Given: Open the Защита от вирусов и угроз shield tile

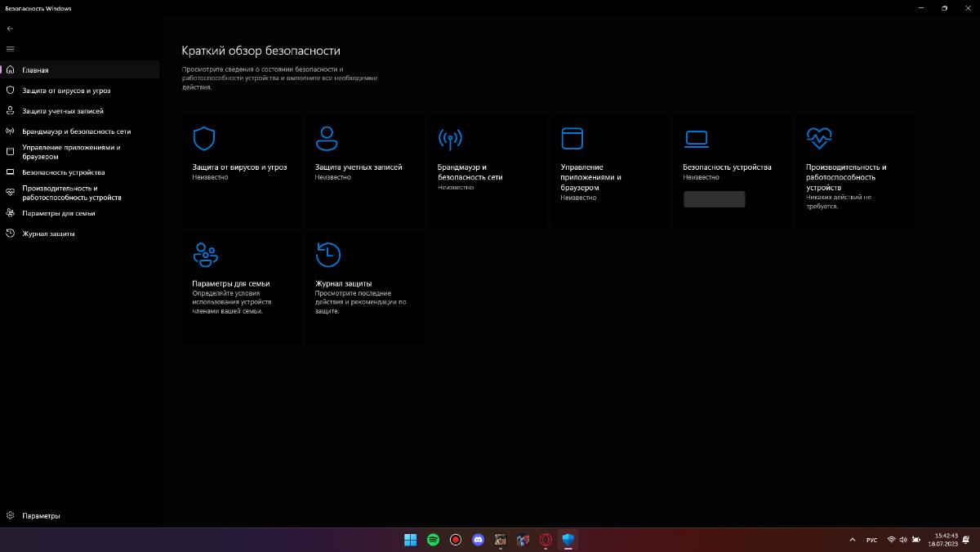Looking at the screenshot, I should [x=204, y=139].
